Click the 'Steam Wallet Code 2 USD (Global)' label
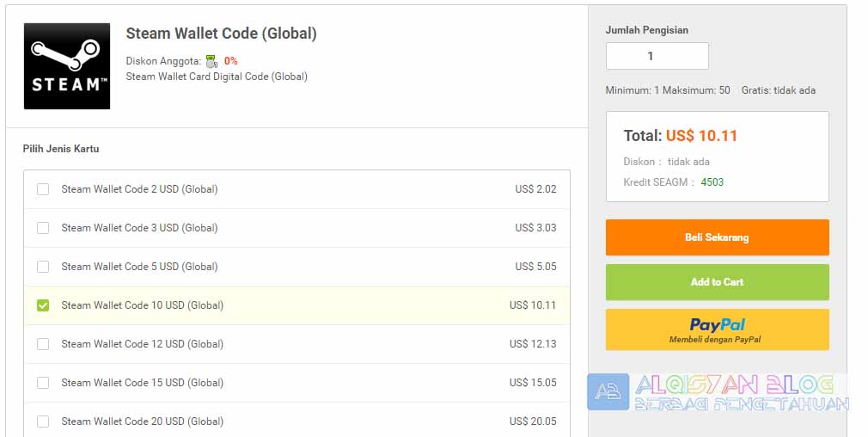The width and height of the screenshot is (868, 437). pos(139,189)
